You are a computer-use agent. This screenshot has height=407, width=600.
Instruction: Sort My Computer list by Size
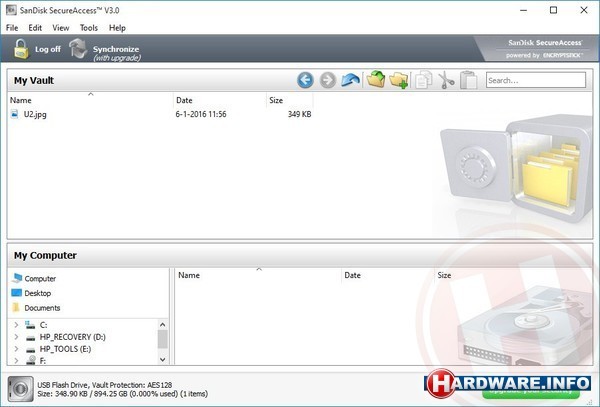444,275
